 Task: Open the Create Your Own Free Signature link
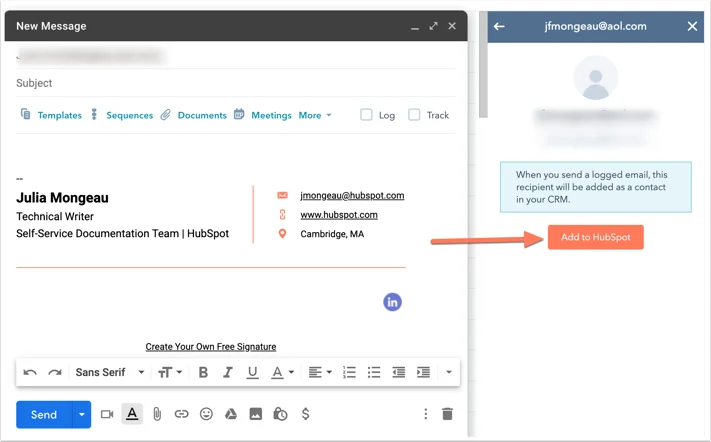[210, 346]
